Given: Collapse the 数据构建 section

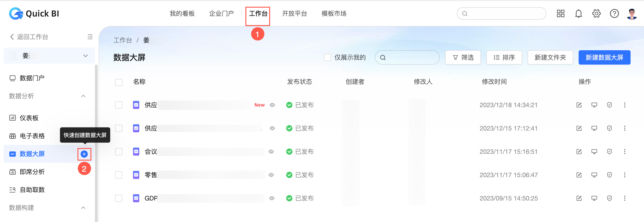Looking at the screenshot, I should tap(84, 208).
